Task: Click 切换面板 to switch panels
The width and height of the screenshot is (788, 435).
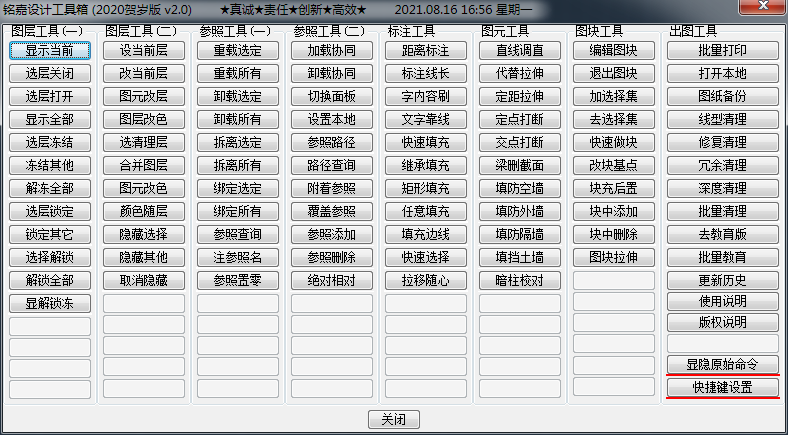Action: pyautogui.click(x=332, y=96)
